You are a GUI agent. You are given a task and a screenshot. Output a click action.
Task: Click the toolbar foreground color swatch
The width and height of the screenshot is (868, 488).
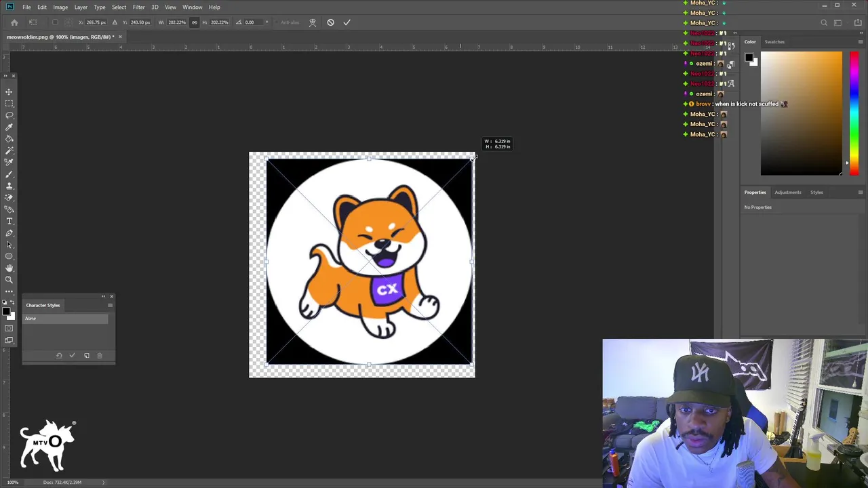5,311
